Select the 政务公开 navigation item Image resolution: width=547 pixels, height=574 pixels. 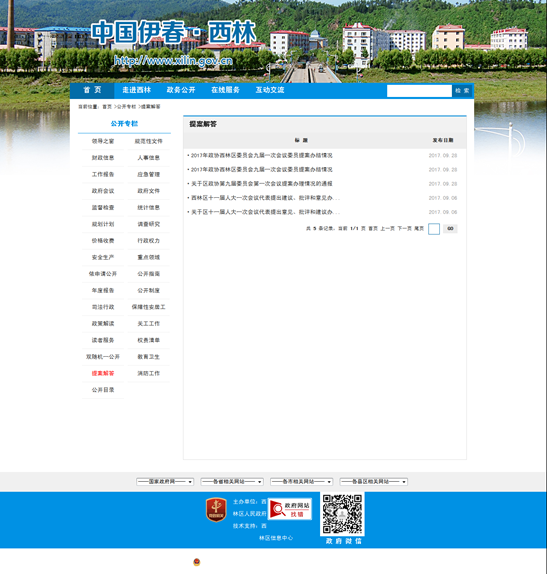[x=181, y=90]
